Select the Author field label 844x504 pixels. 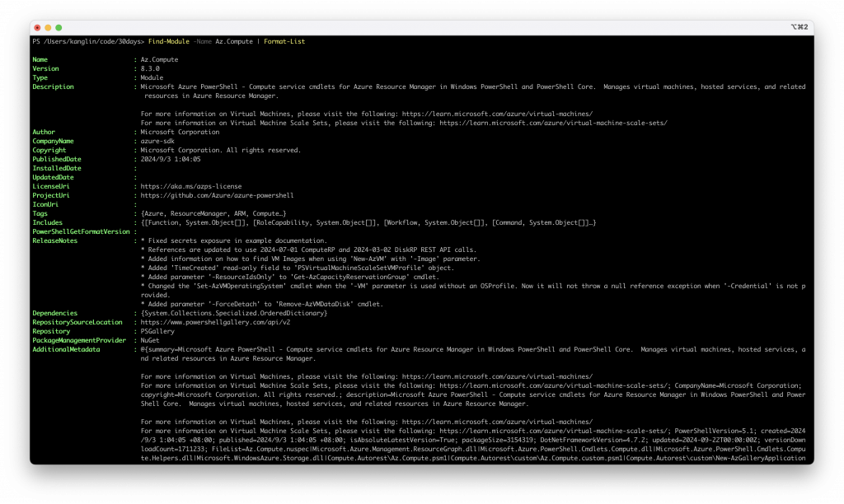pyautogui.click(x=44, y=132)
